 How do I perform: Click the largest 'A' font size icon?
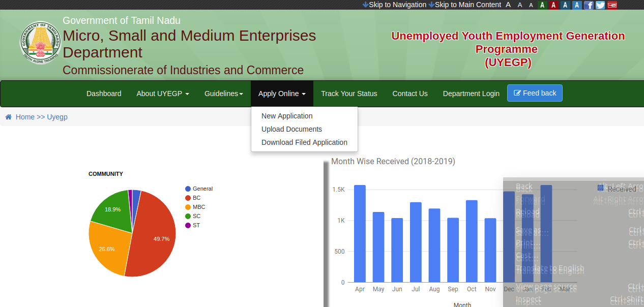(508, 5)
